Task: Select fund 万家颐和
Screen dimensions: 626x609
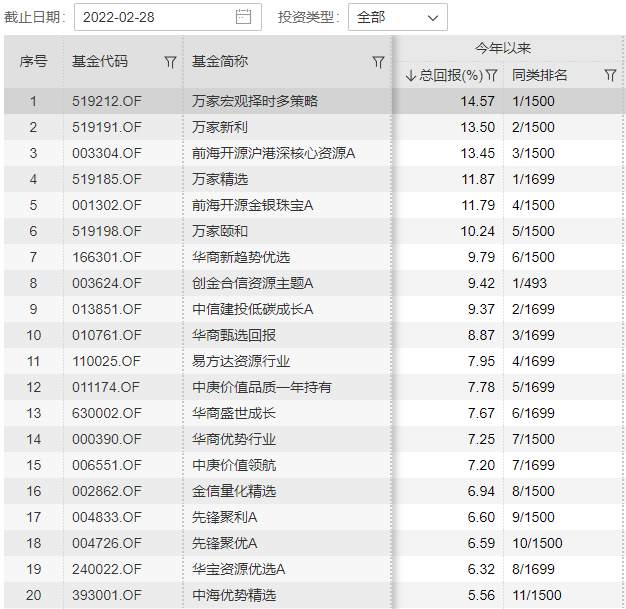Action: [220, 231]
